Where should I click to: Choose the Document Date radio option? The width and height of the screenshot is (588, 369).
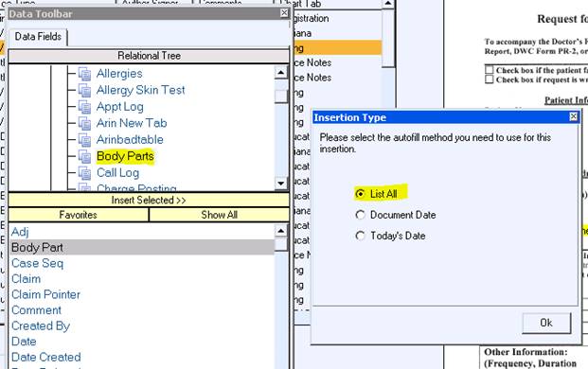point(360,215)
